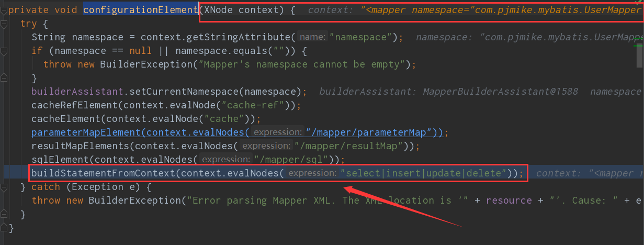Click the configurationElement method name

pyautogui.click(x=141, y=10)
